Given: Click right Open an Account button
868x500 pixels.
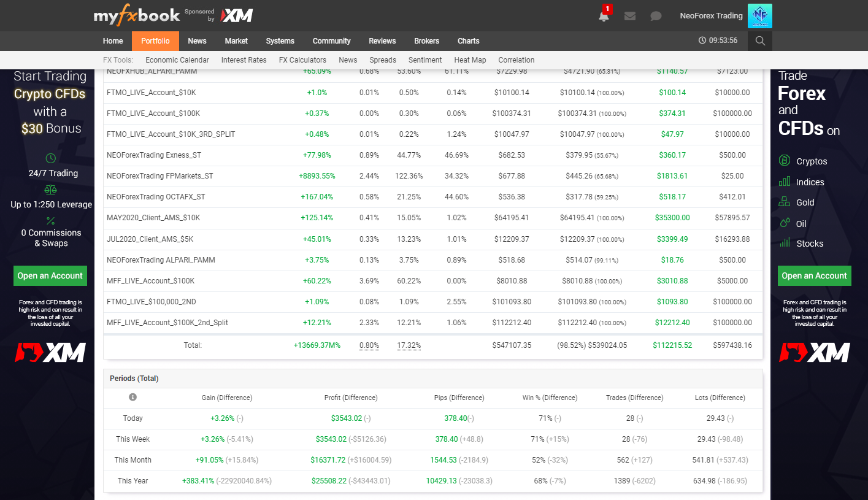Looking at the screenshot, I should [814, 276].
